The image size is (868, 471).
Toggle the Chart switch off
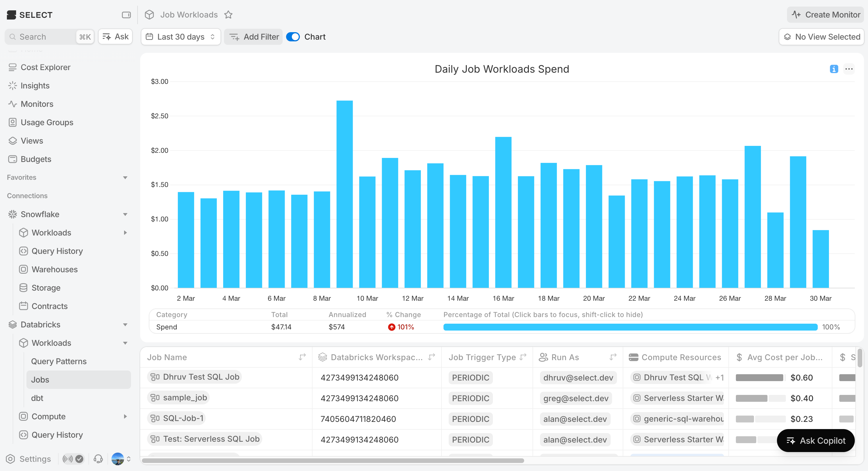(x=293, y=37)
